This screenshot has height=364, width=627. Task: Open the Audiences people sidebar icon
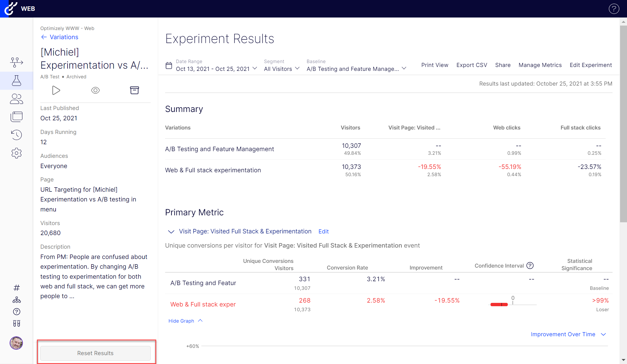click(x=16, y=99)
